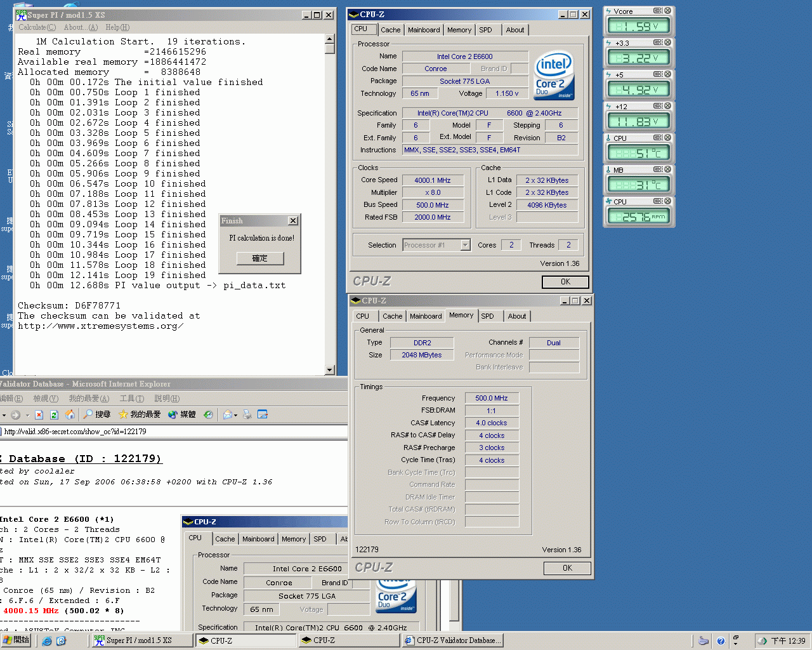Open settings icon on +5 gadget
Image resolution: width=812 pixels, height=650 pixels.
pos(658,74)
